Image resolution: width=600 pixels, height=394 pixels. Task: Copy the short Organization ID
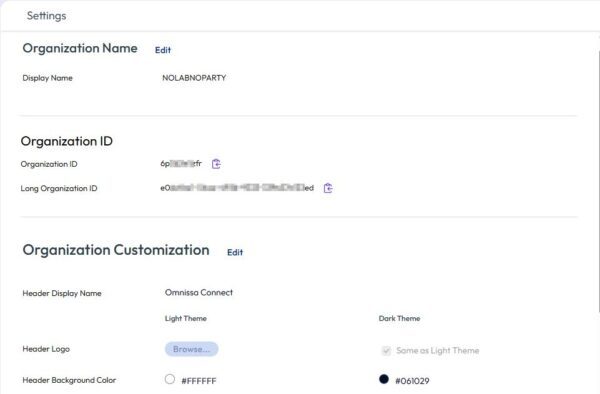click(216, 164)
